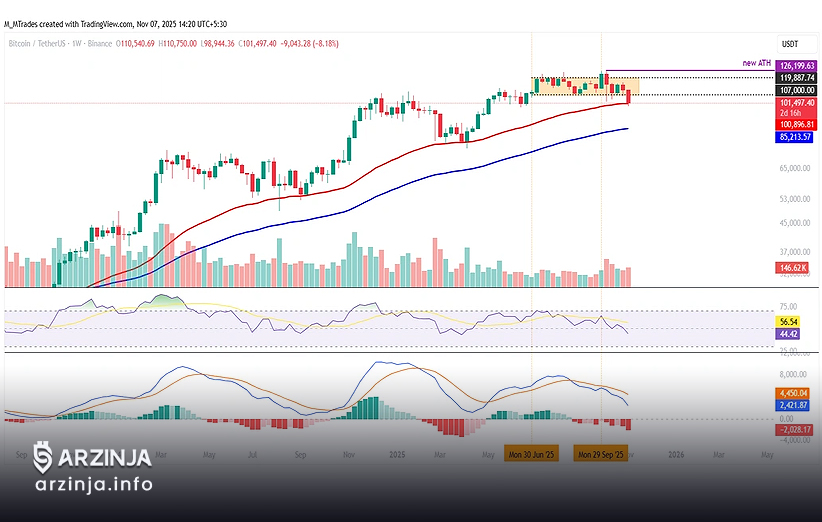Image resolution: width=822 pixels, height=522 pixels.
Task: Click the red -2,028.17 histogram label
Action: click(797, 429)
